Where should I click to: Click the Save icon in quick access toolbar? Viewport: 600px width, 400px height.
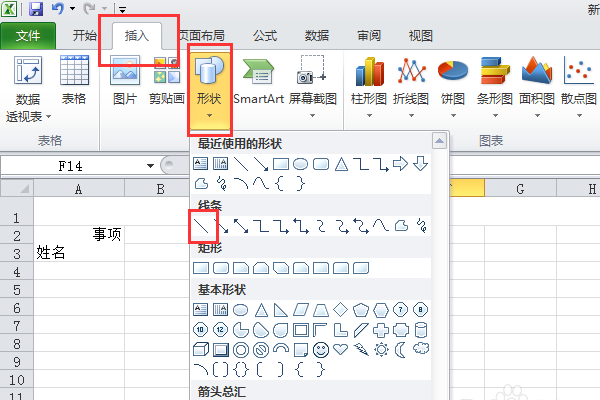click(36, 8)
